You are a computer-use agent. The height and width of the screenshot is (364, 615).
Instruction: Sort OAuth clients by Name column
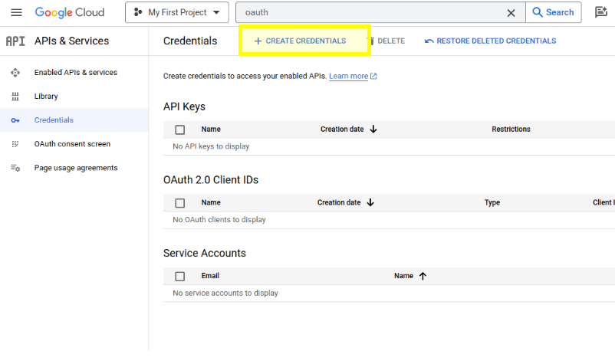[211, 202]
